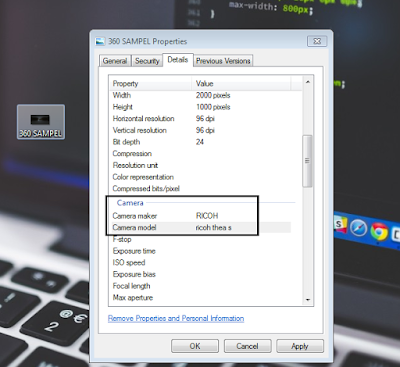
Task: Click the Camera maker value RICOH
Action: 207,216
